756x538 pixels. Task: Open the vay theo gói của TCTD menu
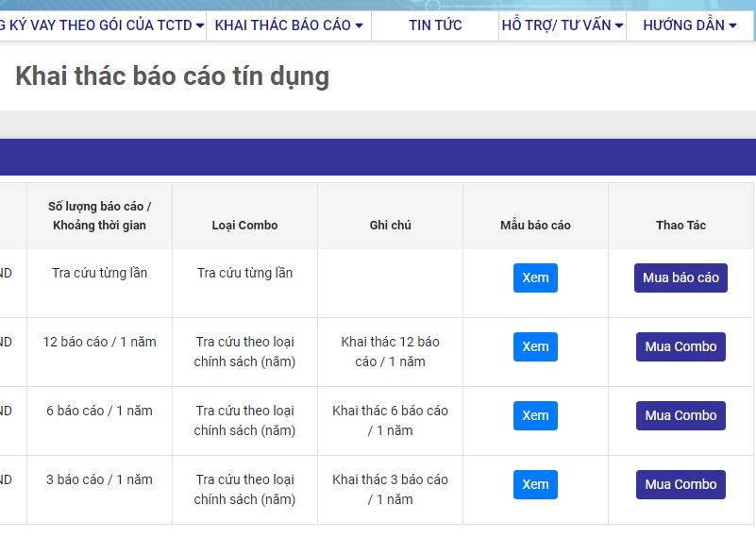pos(102,25)
